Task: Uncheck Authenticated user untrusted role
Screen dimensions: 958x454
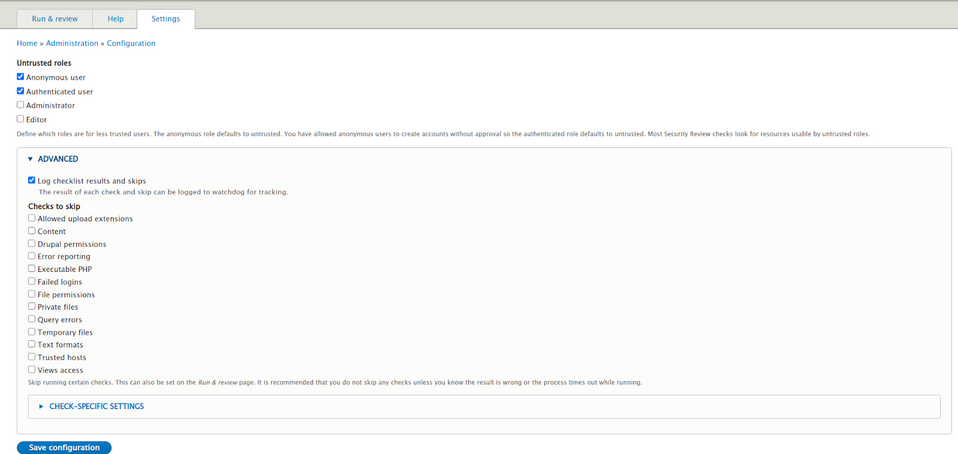Action: [x=21, y=91]
